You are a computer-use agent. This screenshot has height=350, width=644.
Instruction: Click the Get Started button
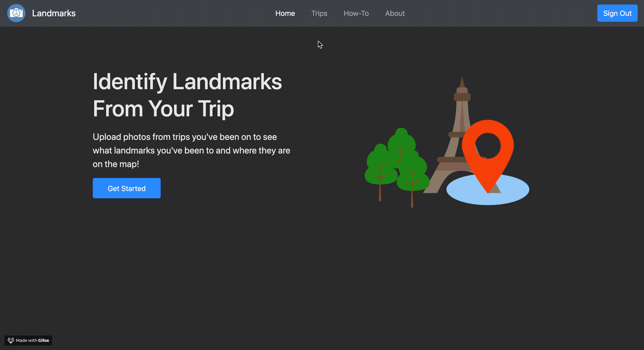[x=126, y=188]
